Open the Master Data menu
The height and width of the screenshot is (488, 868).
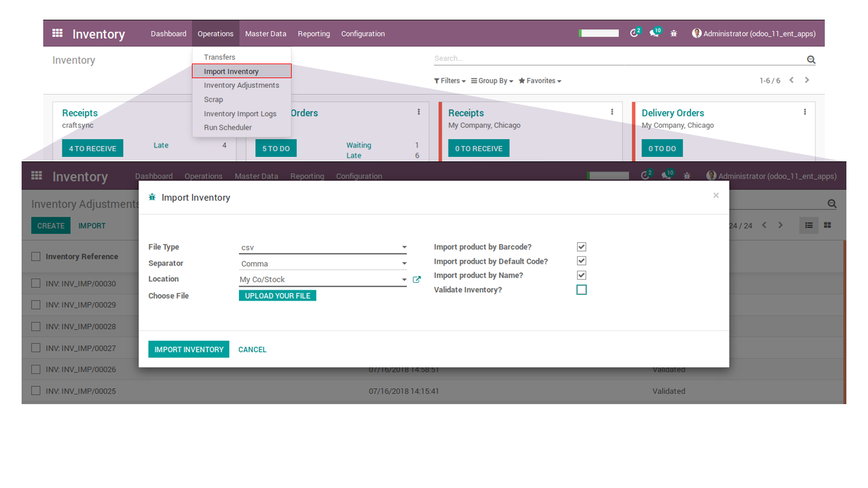pos(266,34)
